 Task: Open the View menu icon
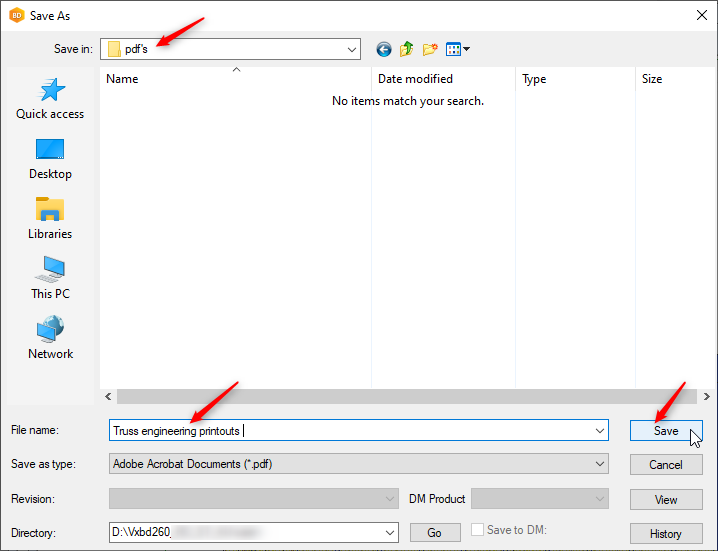[457, 49]
